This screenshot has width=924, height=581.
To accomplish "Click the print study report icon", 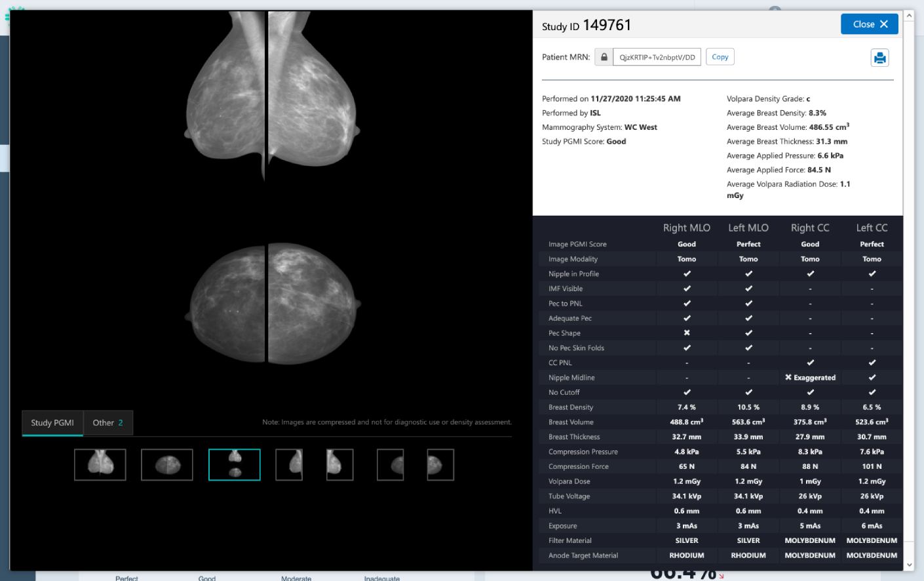I will (879, 58).
